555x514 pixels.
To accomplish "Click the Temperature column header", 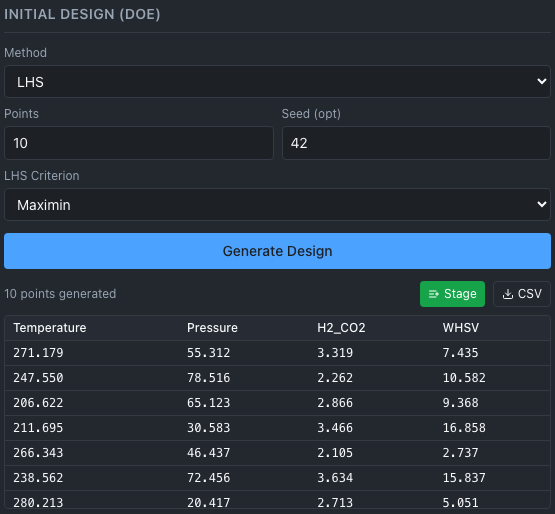I will 50,328.
